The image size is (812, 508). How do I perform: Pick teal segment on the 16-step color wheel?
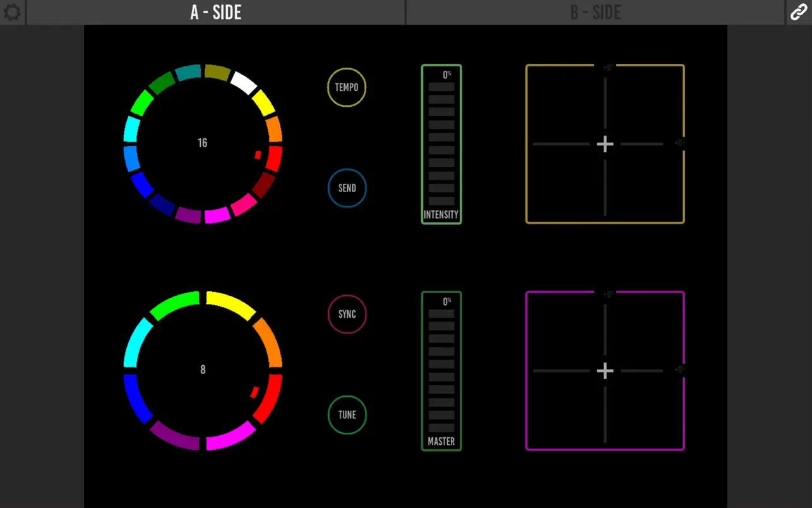(x=188, y=72)
